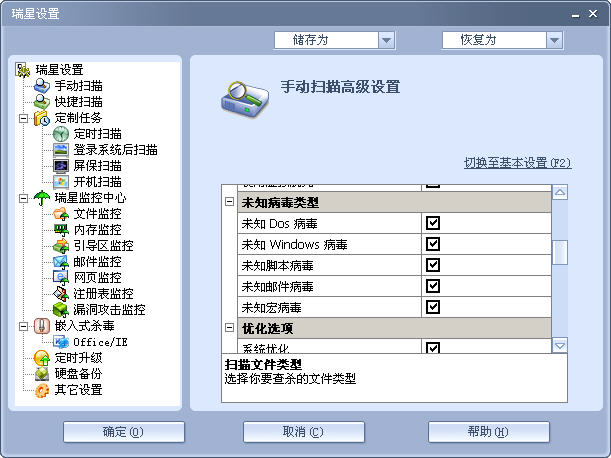This screenshot has width=611, height=458.
Task: Click the 取消 (C) button
Action: pos(304,432)
